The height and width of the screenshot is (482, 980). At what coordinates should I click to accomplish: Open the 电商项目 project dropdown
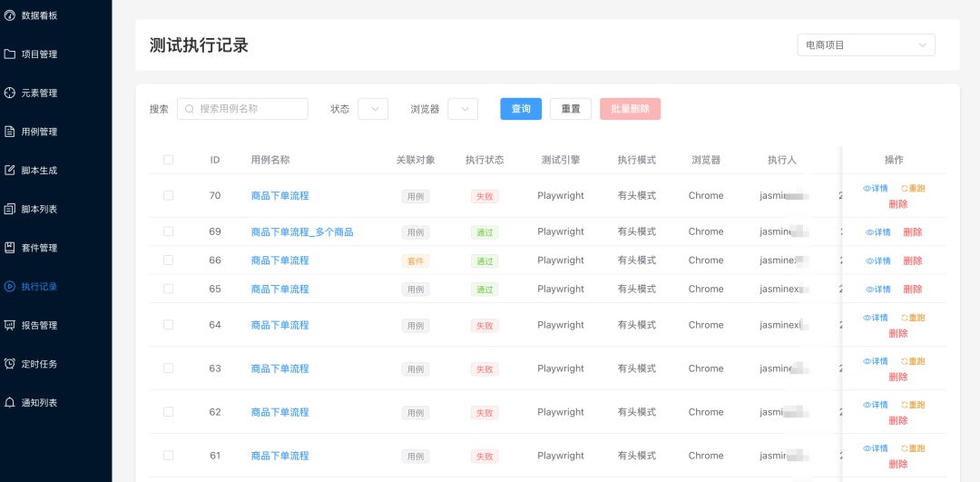867,45
